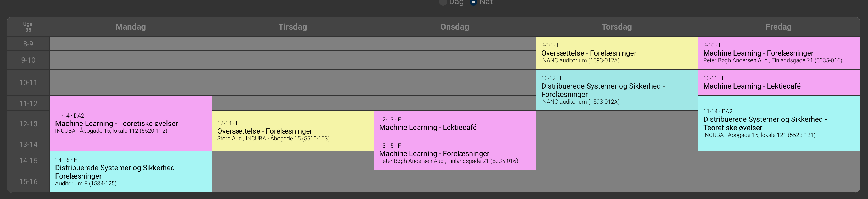
Task: Click the Onsdag column header
Action: pos(455,27)
